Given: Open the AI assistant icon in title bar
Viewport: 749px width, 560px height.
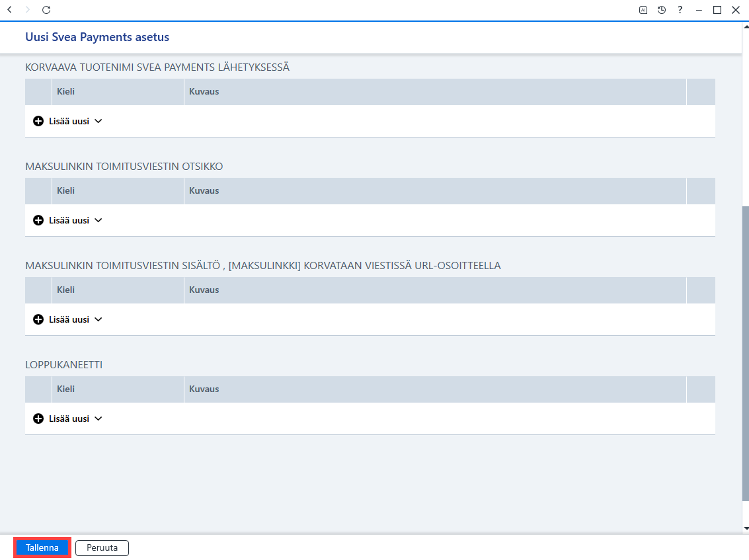Looking at the screenshot, I should (x=643, y=9).
